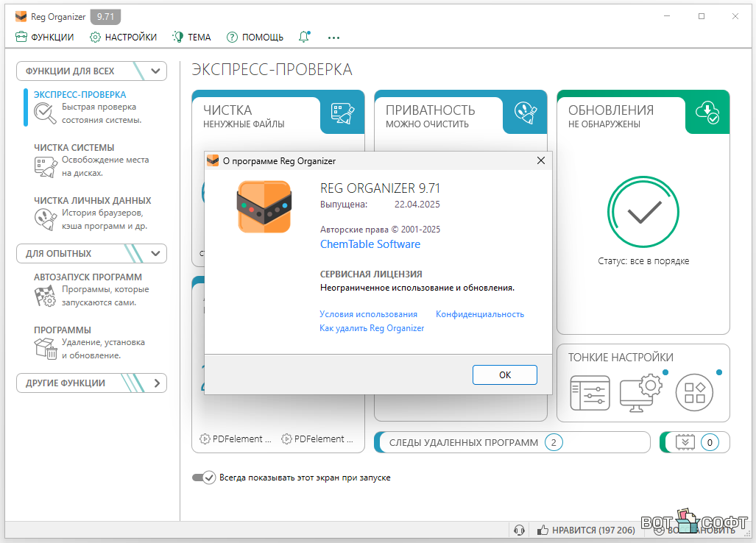Click the Как удалить Reg Organizer link

coord(372,328)
